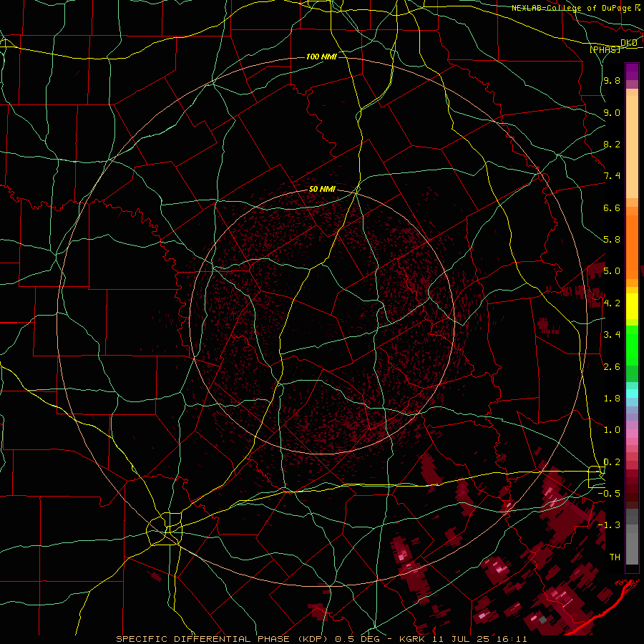Image resolution: width=644 pixels, height=644 pixels.
Task: Click the '1.0' color scale value
Action: click(612, 430)
